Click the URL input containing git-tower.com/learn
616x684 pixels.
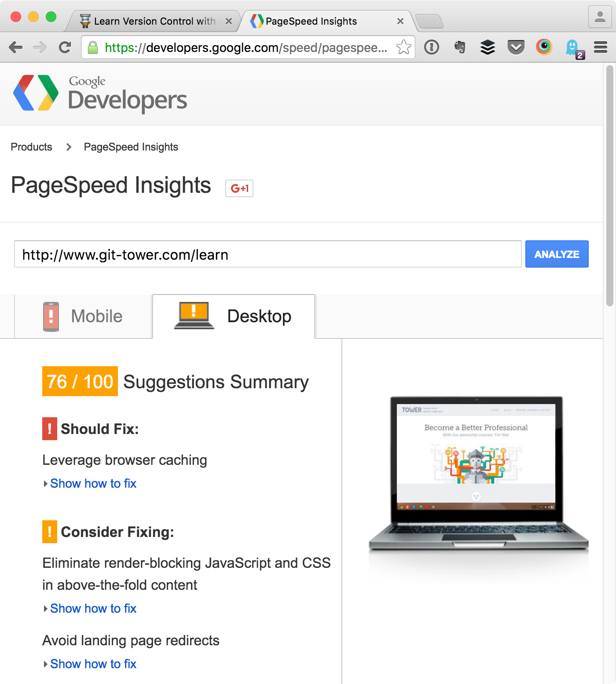point(268,254)
